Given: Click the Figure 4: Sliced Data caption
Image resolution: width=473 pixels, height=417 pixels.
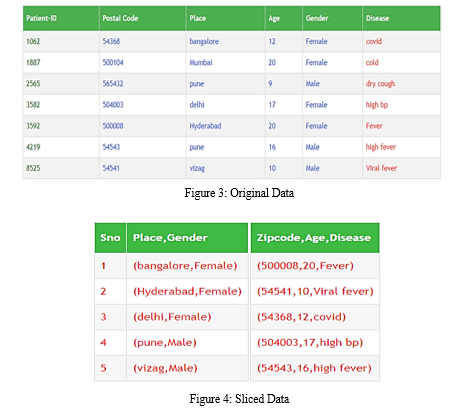Looking at the screenshot, I should click(239, 399).
